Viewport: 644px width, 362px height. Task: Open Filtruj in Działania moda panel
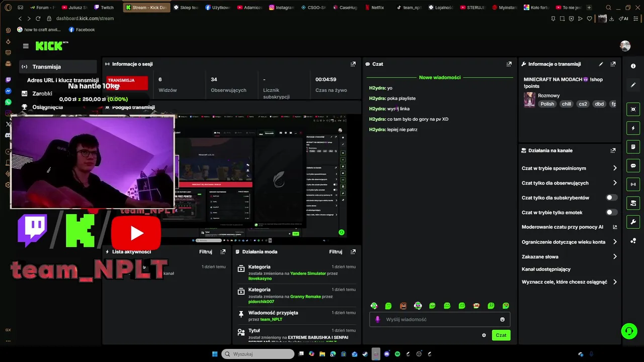point(336,251)
